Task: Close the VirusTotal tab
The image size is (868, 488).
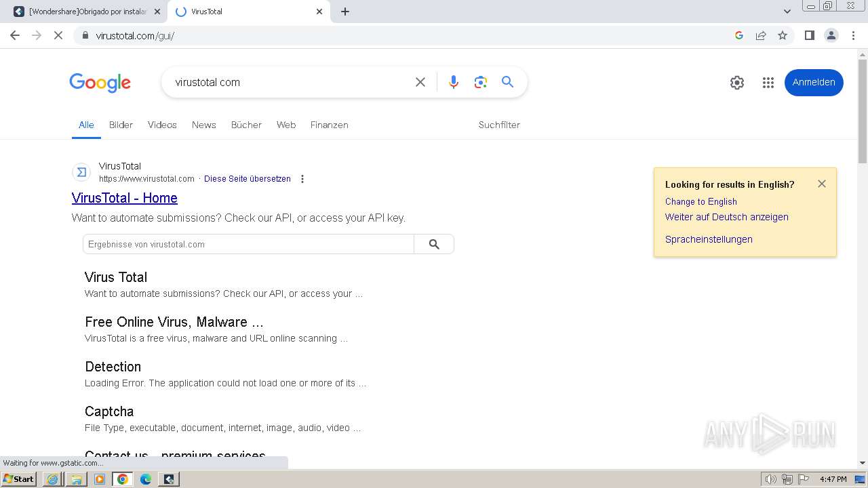Action: [x=319, y=12]
